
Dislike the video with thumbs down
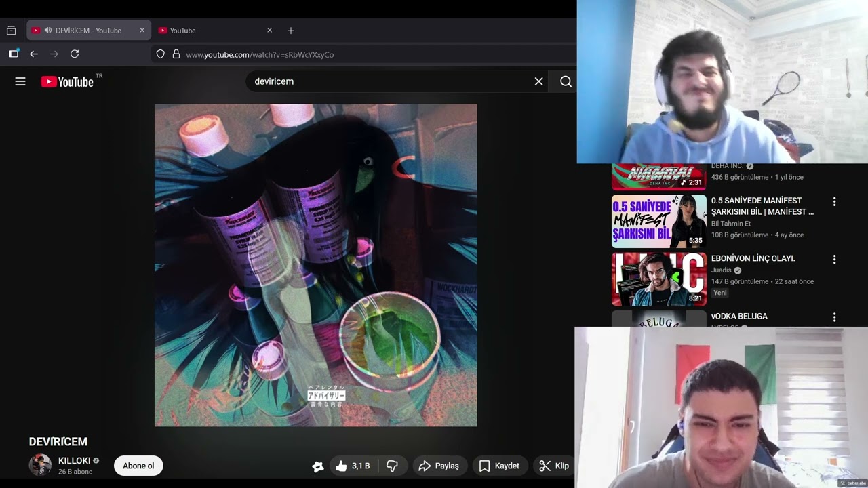392,466
